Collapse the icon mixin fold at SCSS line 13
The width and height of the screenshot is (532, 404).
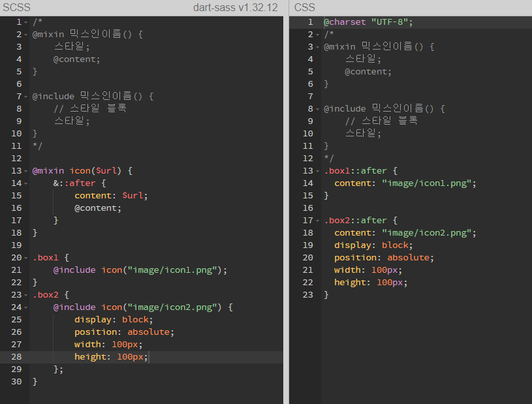tap(26, 171)
